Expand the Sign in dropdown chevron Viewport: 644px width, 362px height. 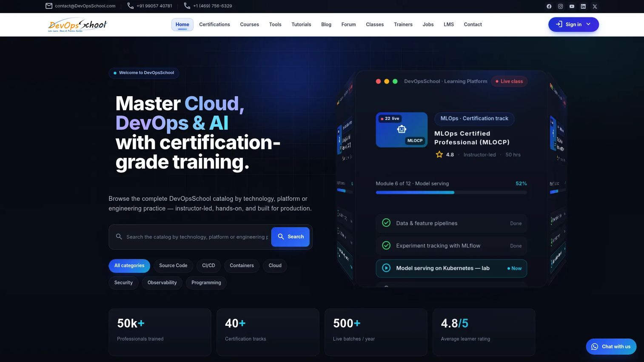588,24
